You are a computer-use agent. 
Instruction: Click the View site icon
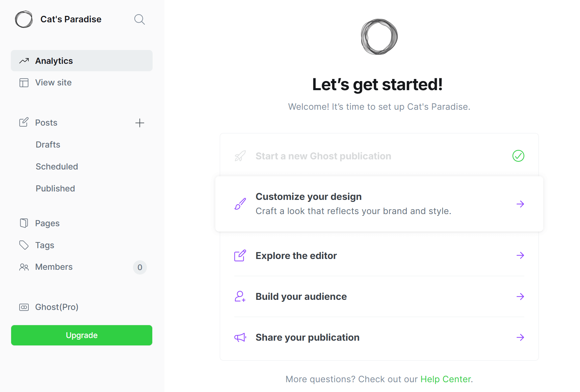(x=24, y=82)
